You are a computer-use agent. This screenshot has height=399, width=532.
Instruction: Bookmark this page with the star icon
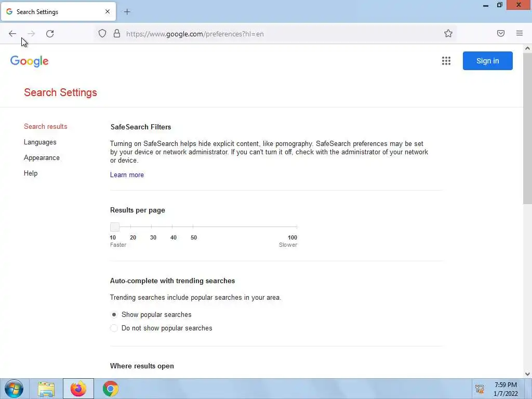point(448,33)
